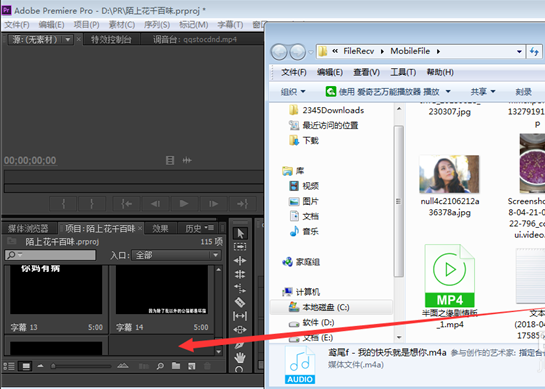Open the 入口 全部 dropdown

[x=177, y=255]
